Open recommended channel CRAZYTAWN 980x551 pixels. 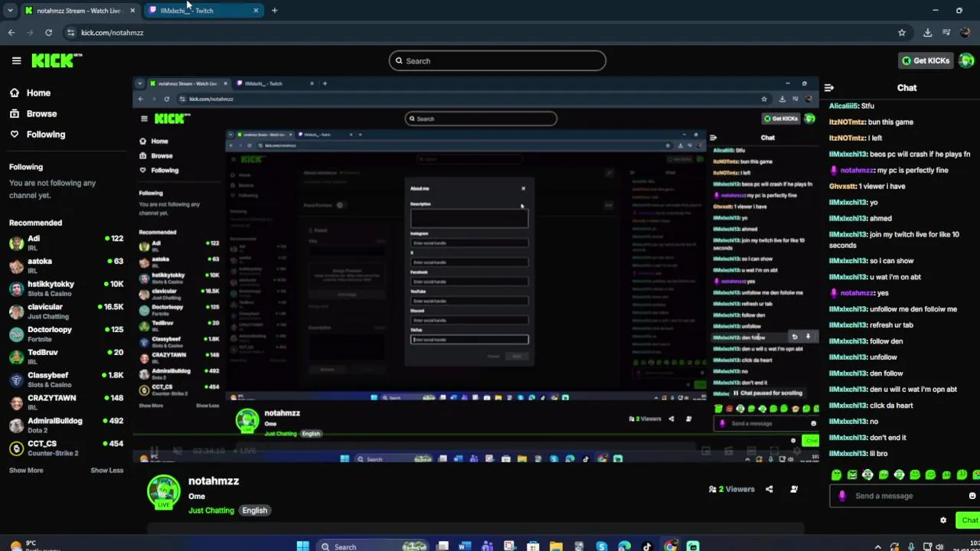[66, 403]
